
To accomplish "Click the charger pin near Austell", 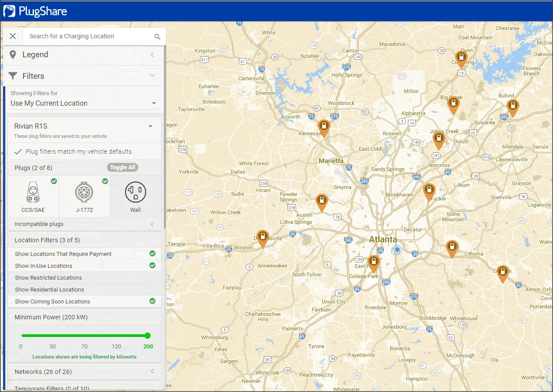I will [x=322, y=203].
